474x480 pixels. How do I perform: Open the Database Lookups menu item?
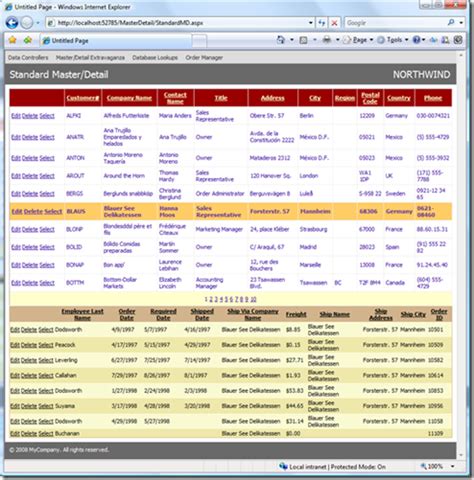click(155, 58)
